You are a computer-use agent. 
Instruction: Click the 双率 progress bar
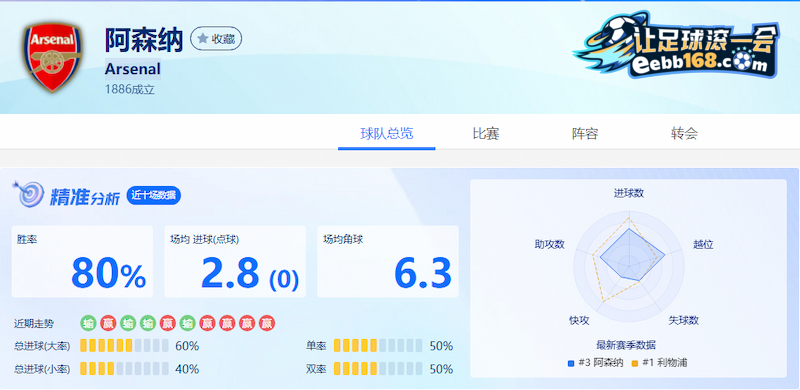coord(378,369)
